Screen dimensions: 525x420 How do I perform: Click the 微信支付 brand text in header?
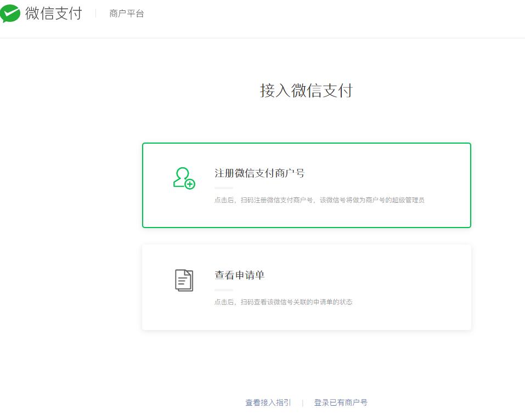click(54, 13)
